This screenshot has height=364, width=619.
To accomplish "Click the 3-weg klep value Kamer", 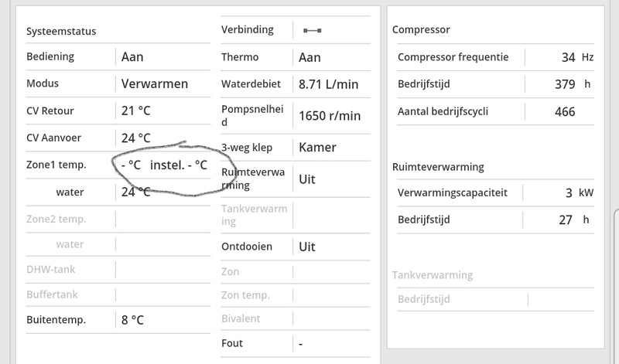I will pyautogui.click(x=317, y=147).
